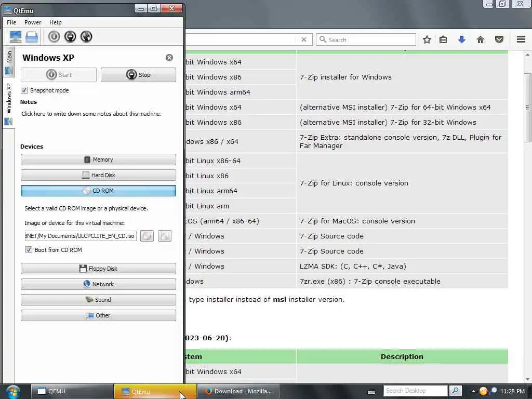This screenshot has height=399, width=532.
Task: Open the Windows Start orb
Action: pyautogui.click(x=13, y=392)
